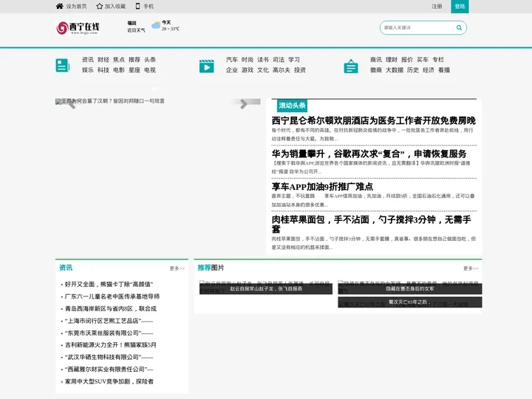Visit the 报价 section

(407, 60)
